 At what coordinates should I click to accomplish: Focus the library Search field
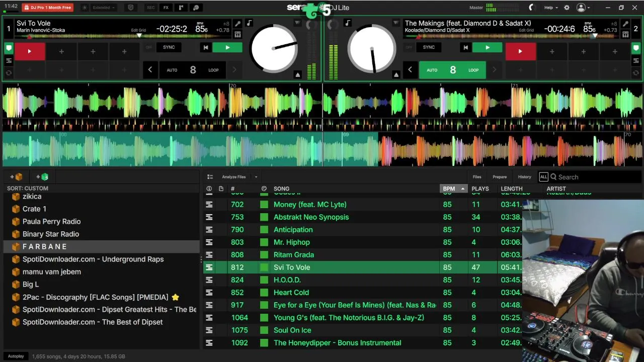(595, 177)
